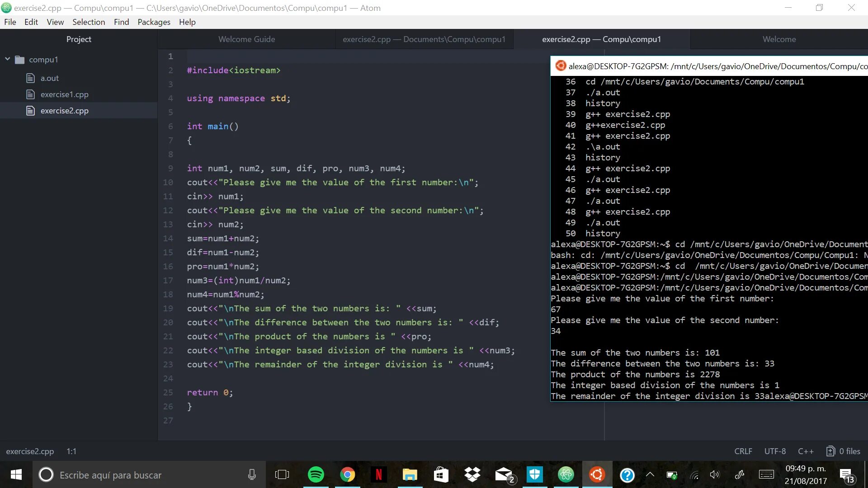
Task: Open exercise1.cpp in project panel
Action: (64, 94)
